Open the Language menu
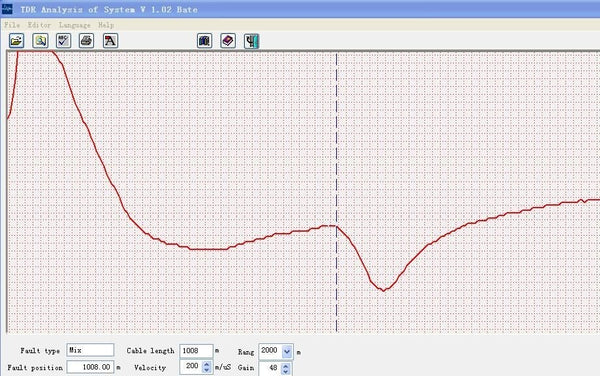Screen dimensions: 600x376 [75, 25]
